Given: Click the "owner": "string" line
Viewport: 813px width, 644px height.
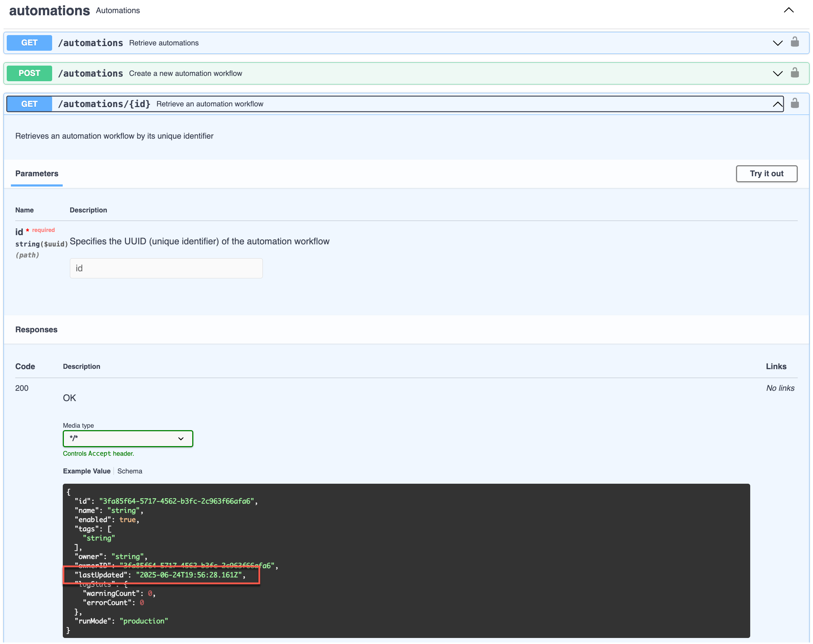Looking at the screenshot, I should [x=111, y=556].
